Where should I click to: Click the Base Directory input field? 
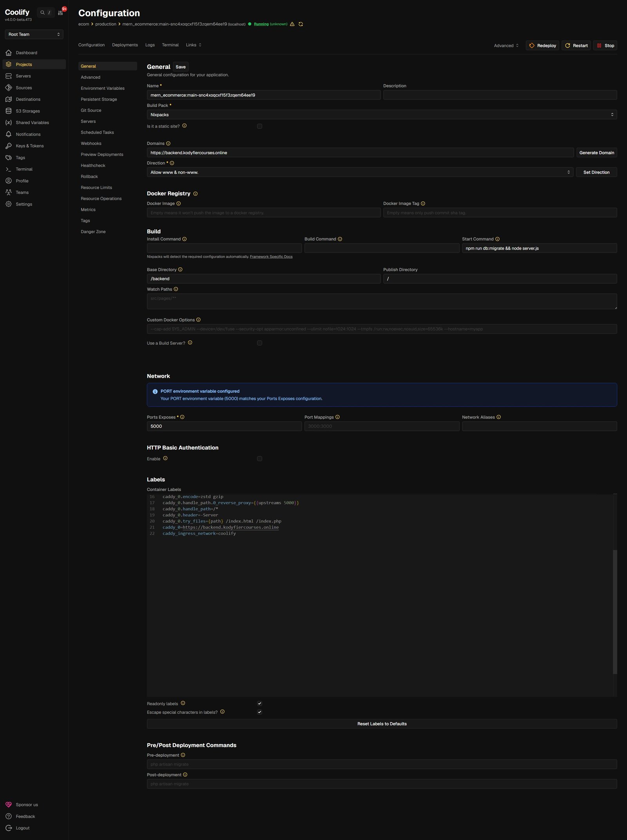[264, 279]
